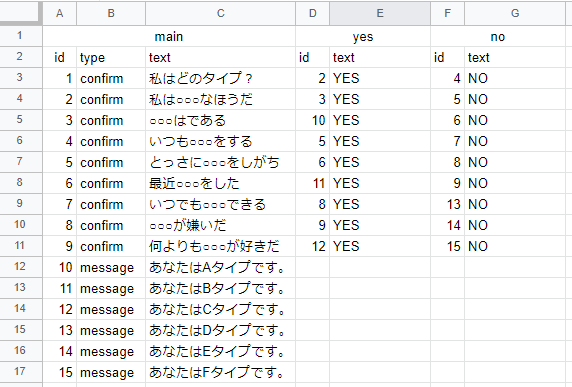Select row 1 header
572x387 pixels.
coord(21,36)
